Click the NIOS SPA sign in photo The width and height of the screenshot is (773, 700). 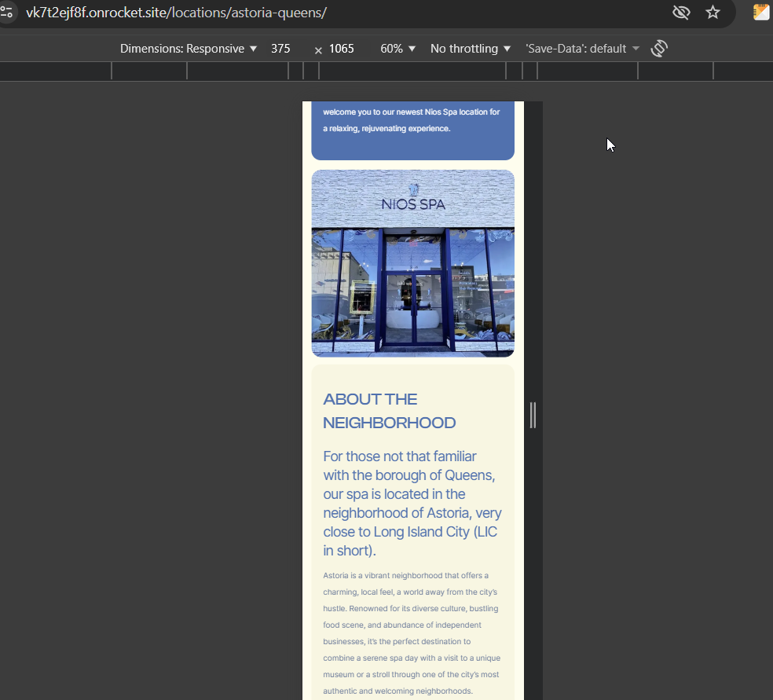click(x=413, y=203)
